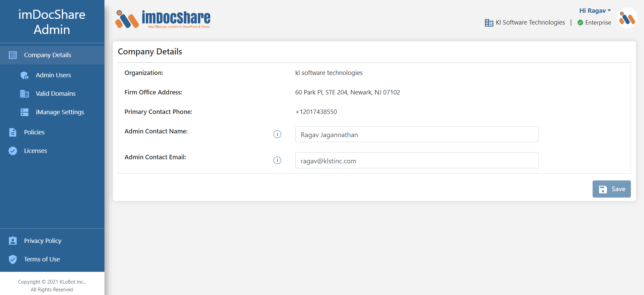Click the Firm Office Address label

coord(153,92)
